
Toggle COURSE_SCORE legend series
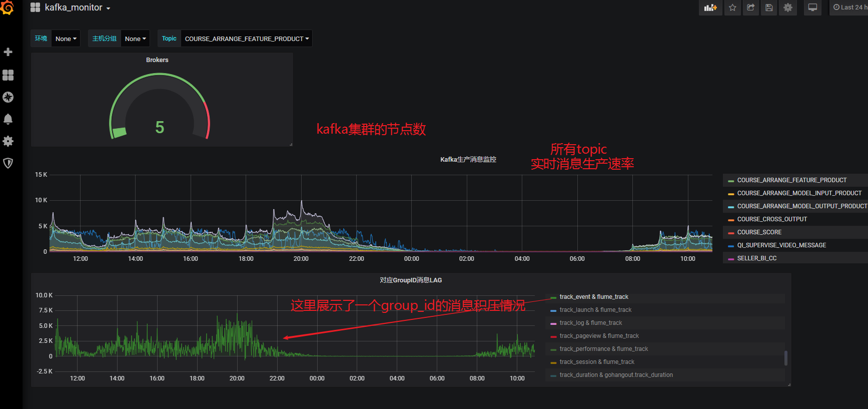[x=759, y=232]
